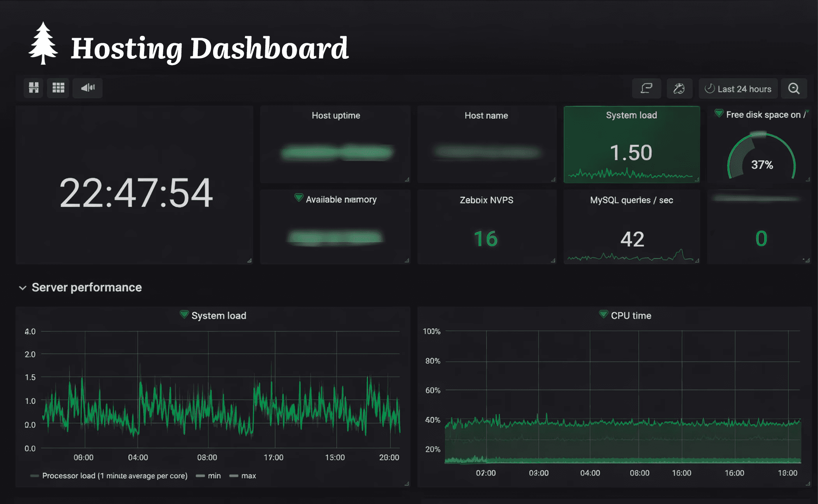Click the share dashboard icon
The image size is (818, 504).
tap(647, 88)
